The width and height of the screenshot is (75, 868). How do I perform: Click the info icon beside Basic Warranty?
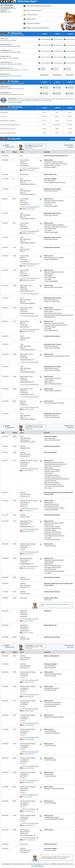click(9, 74)
